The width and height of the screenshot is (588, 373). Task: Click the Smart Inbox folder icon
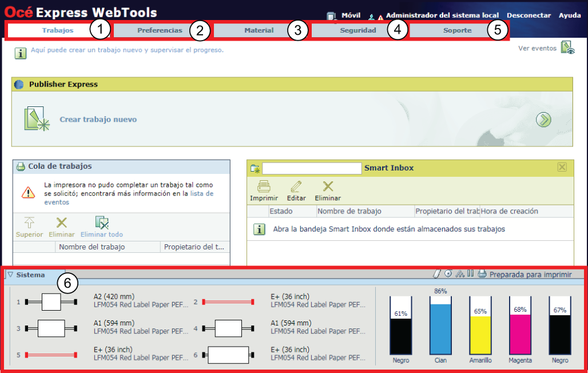click(255, 169)
